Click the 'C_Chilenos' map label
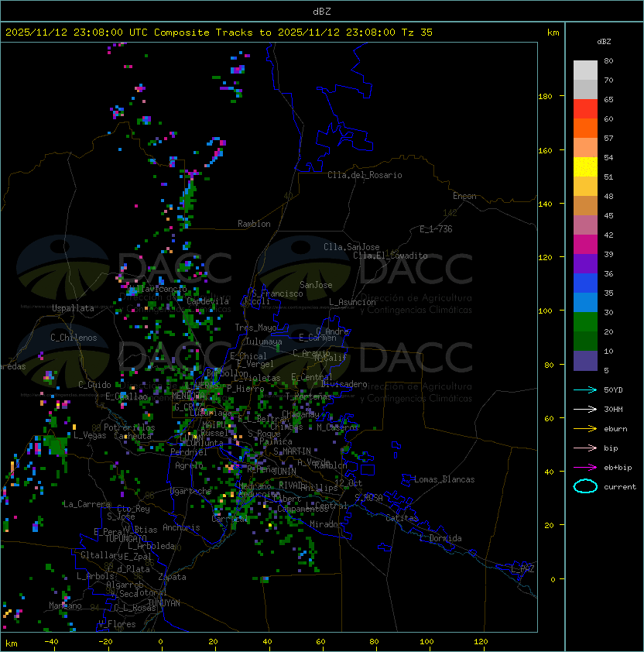Screen dimensions: 644x652 [x=74, y=338]
